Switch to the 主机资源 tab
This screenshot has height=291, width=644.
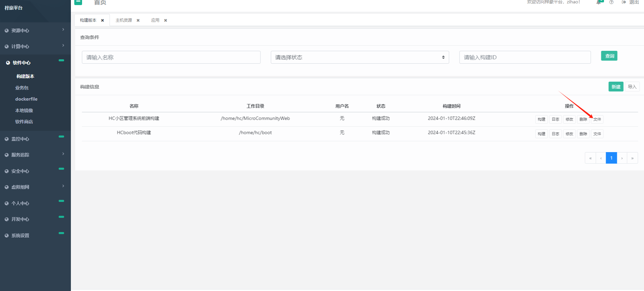point(124,20)
